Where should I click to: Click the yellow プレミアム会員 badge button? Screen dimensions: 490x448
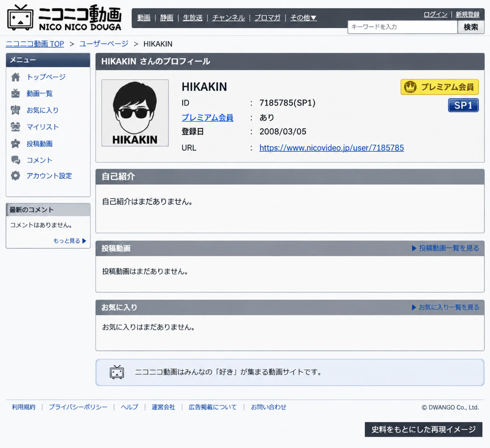(439, 87)
